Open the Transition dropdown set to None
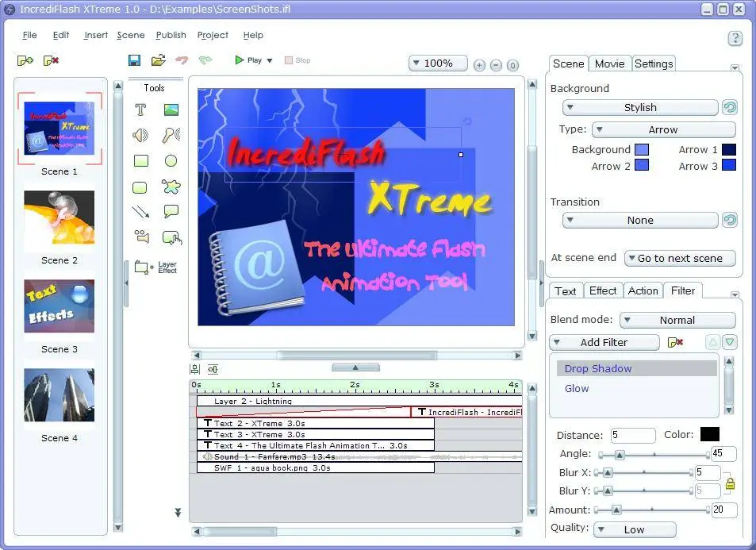The height and width of the screenshot is (550, 756). (640, 221)
